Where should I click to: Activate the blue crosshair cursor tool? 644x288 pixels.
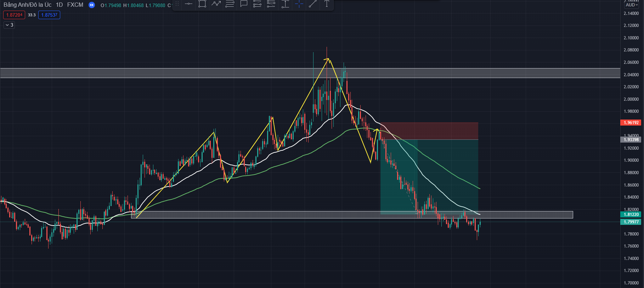coord(299,4)
